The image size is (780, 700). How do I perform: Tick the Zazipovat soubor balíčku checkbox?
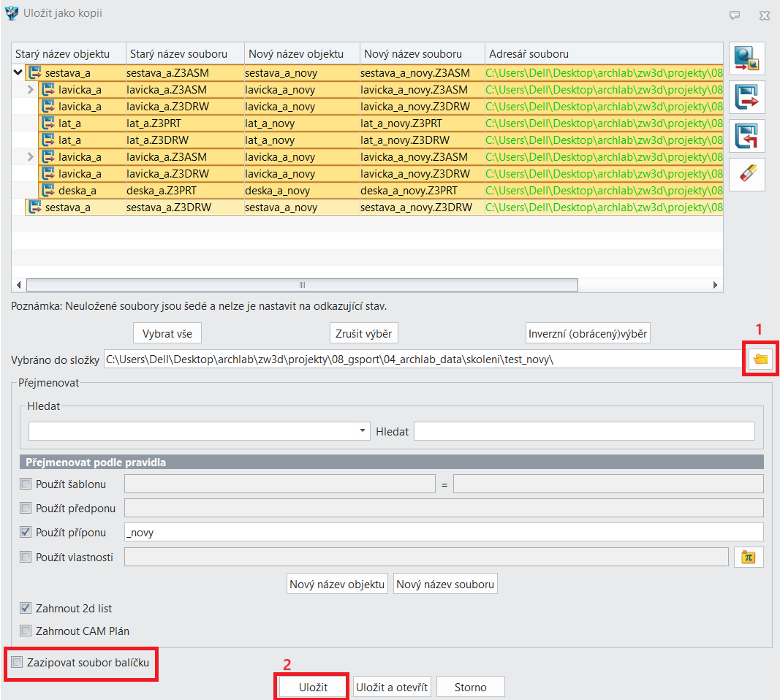pyautogui.click(x=17, y=663)
